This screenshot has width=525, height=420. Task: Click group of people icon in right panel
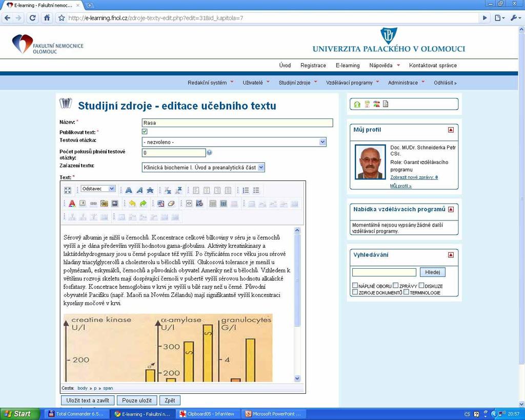point(376,104)
